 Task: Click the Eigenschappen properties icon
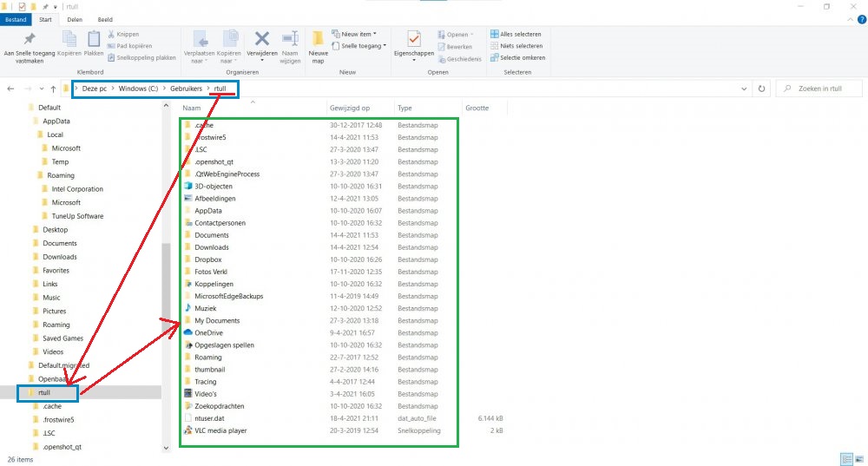(413, 42)
